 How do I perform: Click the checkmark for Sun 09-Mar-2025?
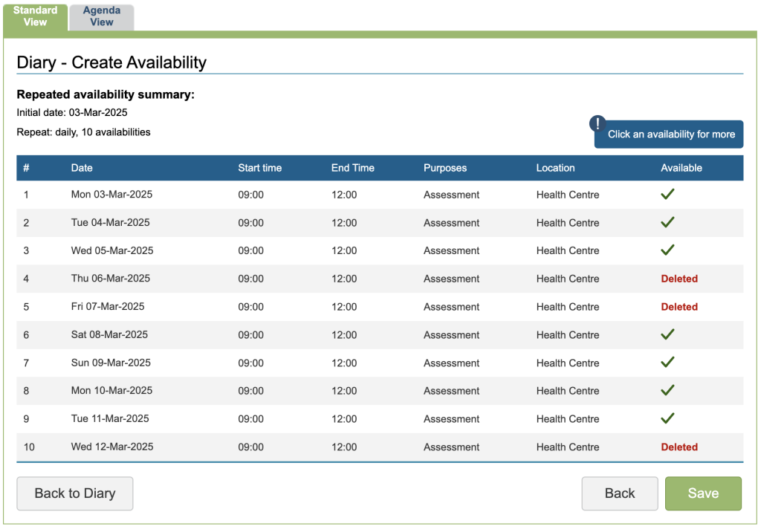pyautogui.click(x=667, y=362)
